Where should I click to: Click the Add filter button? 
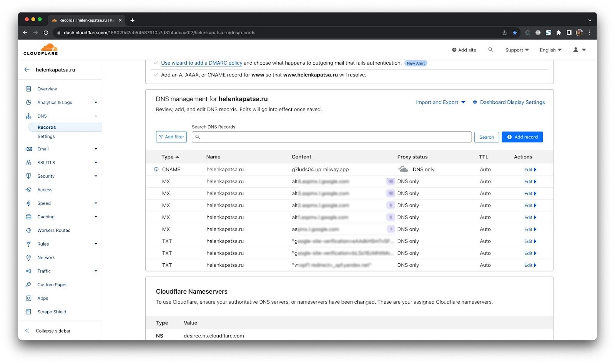click(x=171, y=137)
